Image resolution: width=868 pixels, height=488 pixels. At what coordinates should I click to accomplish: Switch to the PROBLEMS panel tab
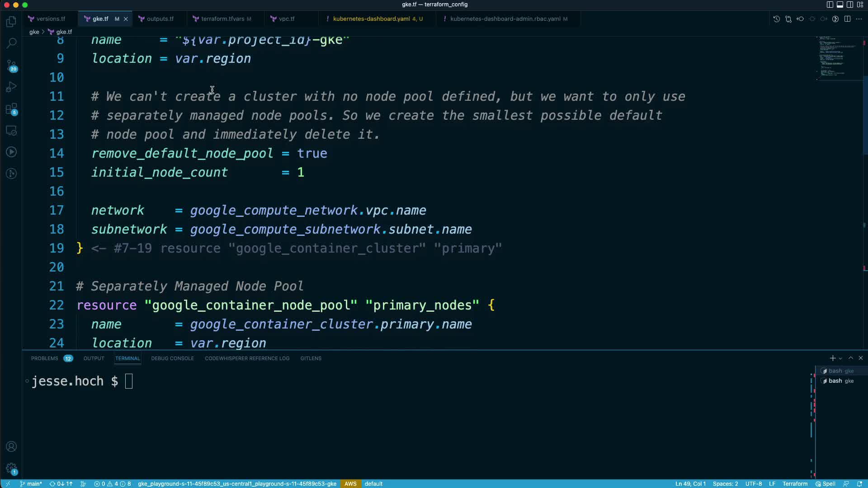click(44, 358)
